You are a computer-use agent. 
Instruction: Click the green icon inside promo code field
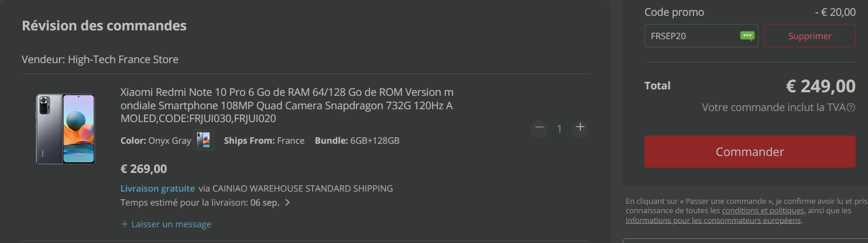coord(747,36)
